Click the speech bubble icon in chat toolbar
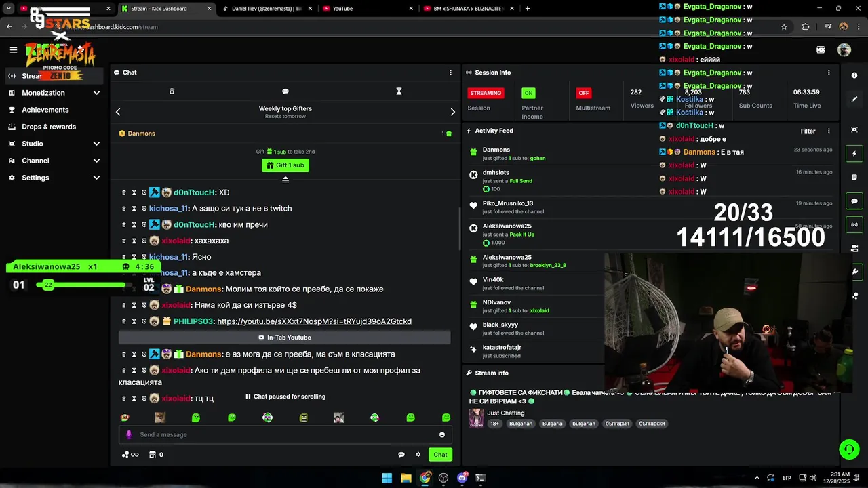The width and height of the screenshot is (868, 488). tap(285, 91)
